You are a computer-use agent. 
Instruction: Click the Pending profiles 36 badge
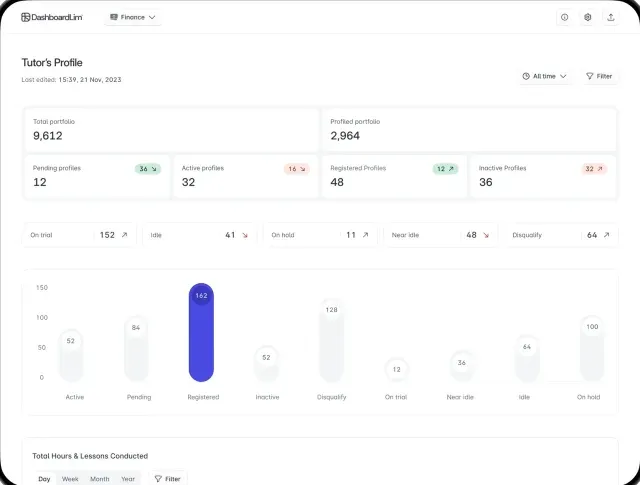pyautogui.click(x=148, y=169)
